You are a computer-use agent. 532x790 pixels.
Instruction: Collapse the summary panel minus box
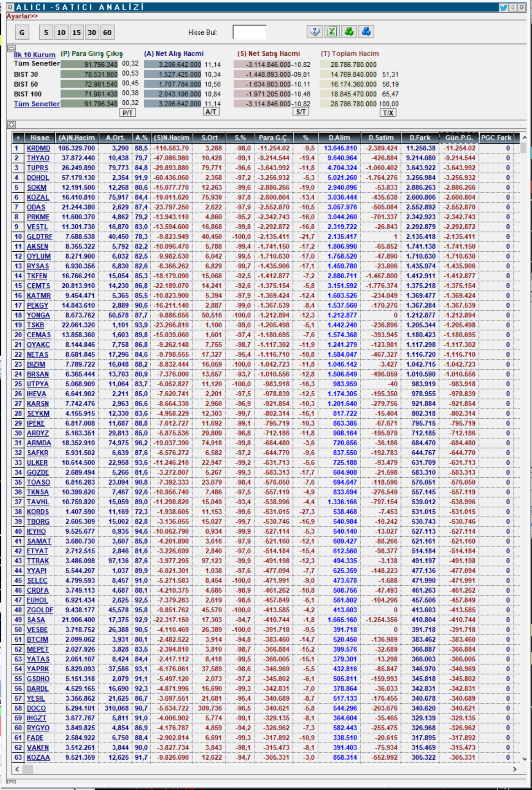(x=11, y=48)
